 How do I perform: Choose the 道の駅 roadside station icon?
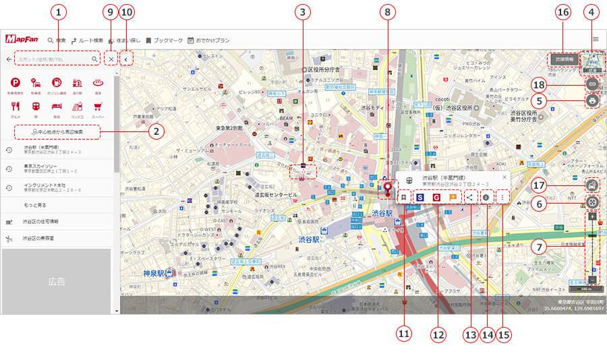point(77,82)
